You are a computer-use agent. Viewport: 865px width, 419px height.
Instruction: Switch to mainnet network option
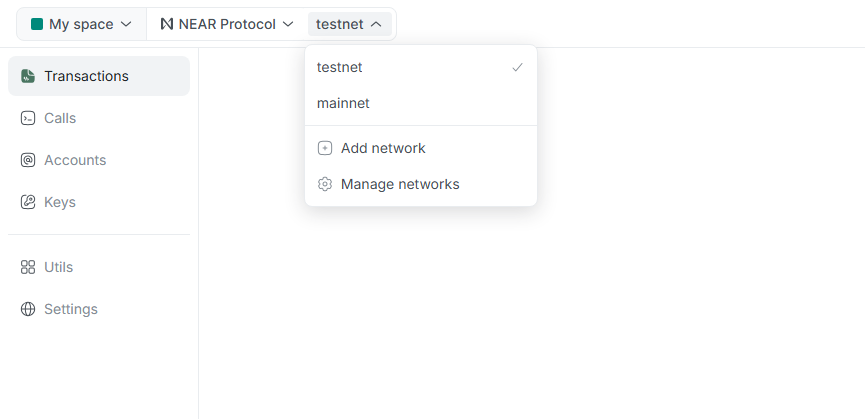tap(343, 103)
